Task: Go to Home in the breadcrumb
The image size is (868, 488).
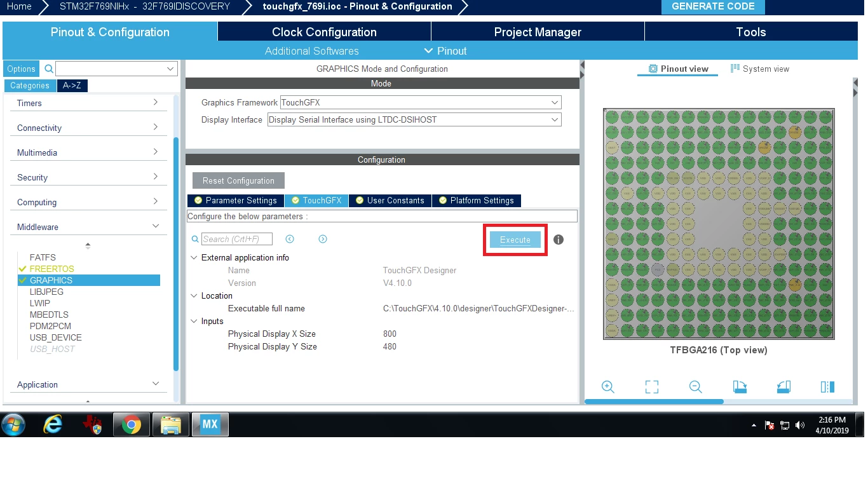Action: tap(19, 6)
